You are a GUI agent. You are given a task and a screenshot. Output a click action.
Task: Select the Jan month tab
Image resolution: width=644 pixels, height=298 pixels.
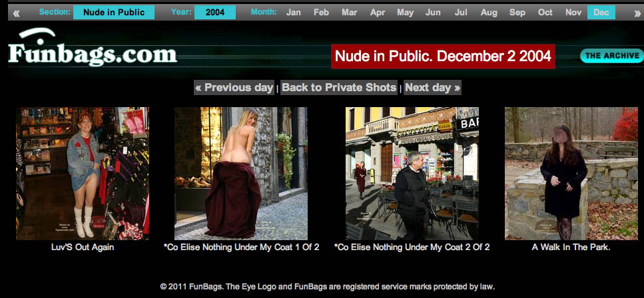tap(293, 13)
